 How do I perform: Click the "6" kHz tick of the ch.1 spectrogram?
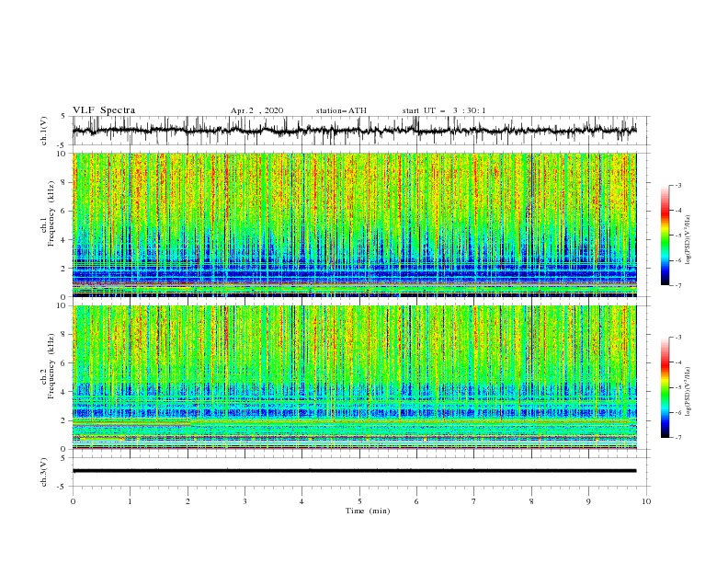click(x=65, y=211)
